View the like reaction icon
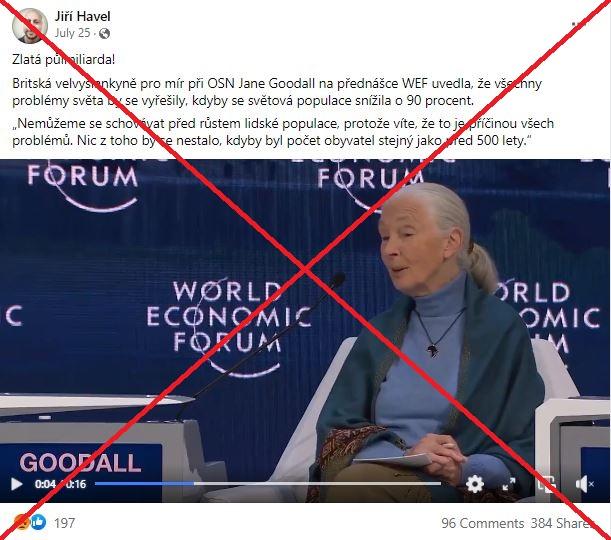The height and width of the screenshot is (540, 611). 38,522
